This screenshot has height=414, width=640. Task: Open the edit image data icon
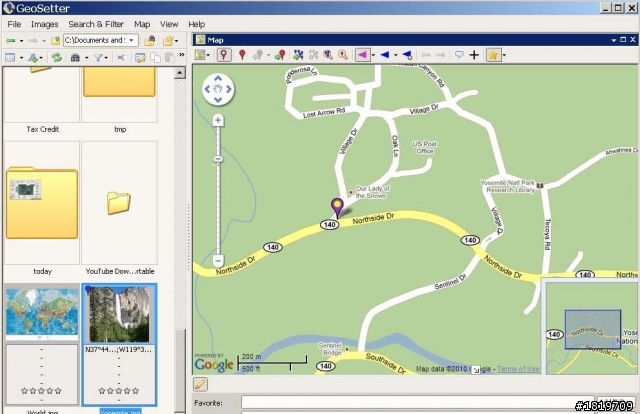point(140,58)
